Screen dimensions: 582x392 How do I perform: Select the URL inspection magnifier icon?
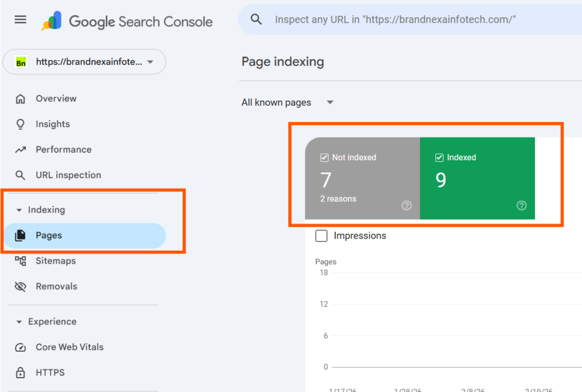(x=21, y=175)
